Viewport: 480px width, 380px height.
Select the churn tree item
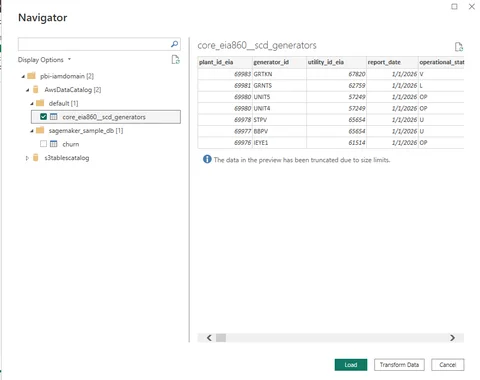(x=71, y=144)
